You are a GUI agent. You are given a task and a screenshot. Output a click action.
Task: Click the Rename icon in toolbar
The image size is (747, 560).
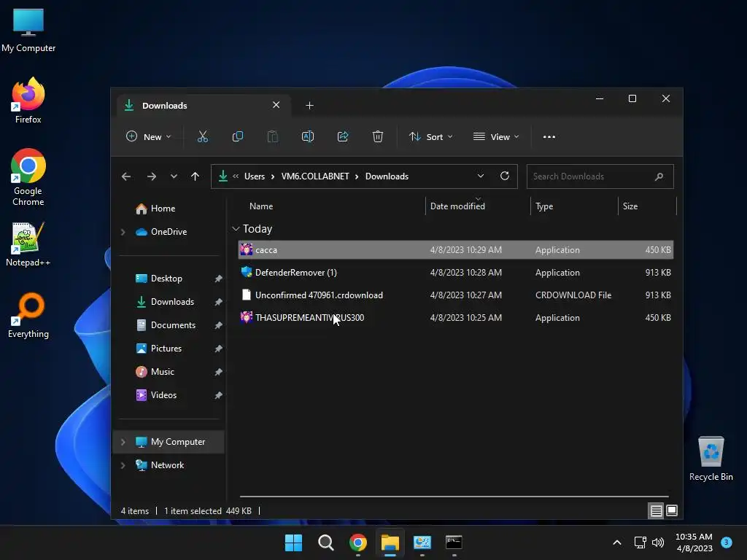(308, 136)
